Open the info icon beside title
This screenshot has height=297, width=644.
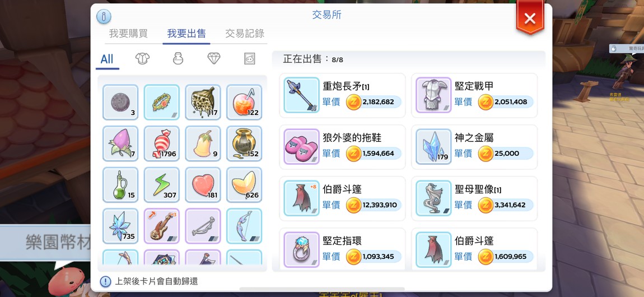coord(104,16)
